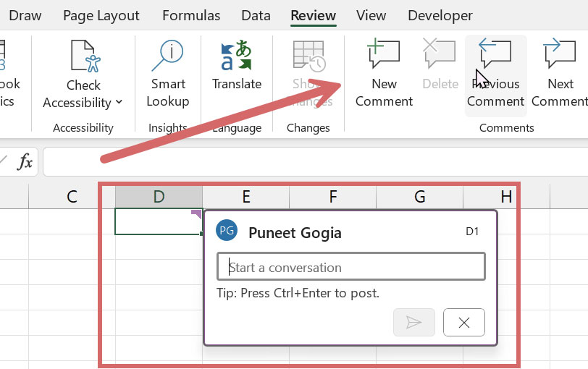
Task: Expand the Check Accessibility dropdown arrow
Action: 119,103
